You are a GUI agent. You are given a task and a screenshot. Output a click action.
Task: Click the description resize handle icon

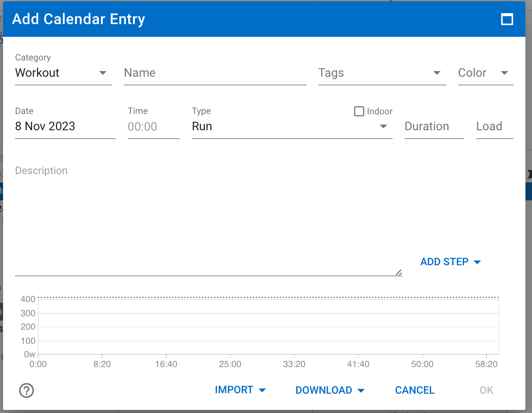399,272
